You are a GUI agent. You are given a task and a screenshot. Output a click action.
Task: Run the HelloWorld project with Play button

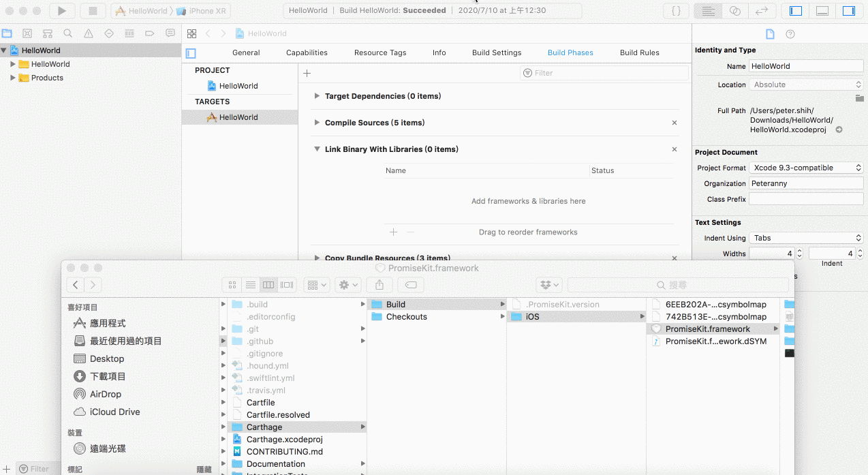point(62,11)
